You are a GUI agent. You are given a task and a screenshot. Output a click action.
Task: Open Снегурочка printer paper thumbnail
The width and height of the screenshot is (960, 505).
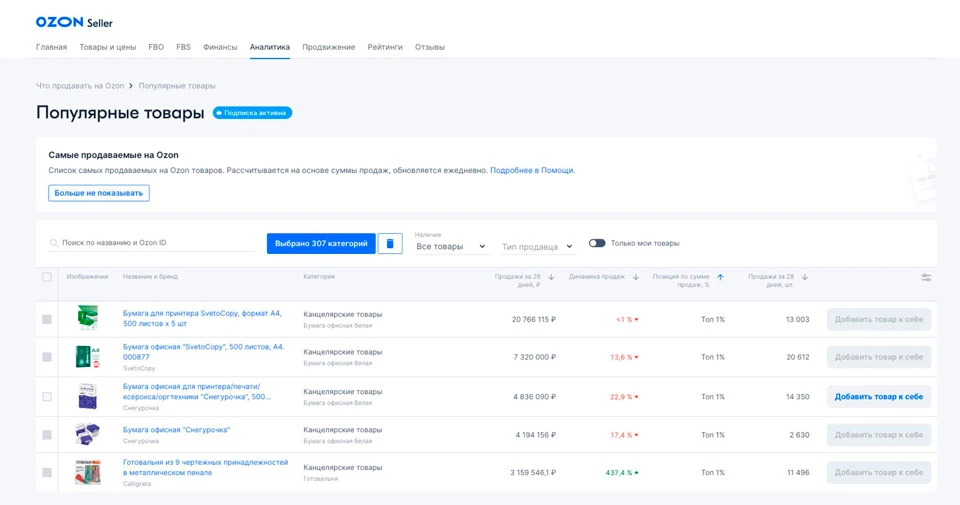click(88, 396)
